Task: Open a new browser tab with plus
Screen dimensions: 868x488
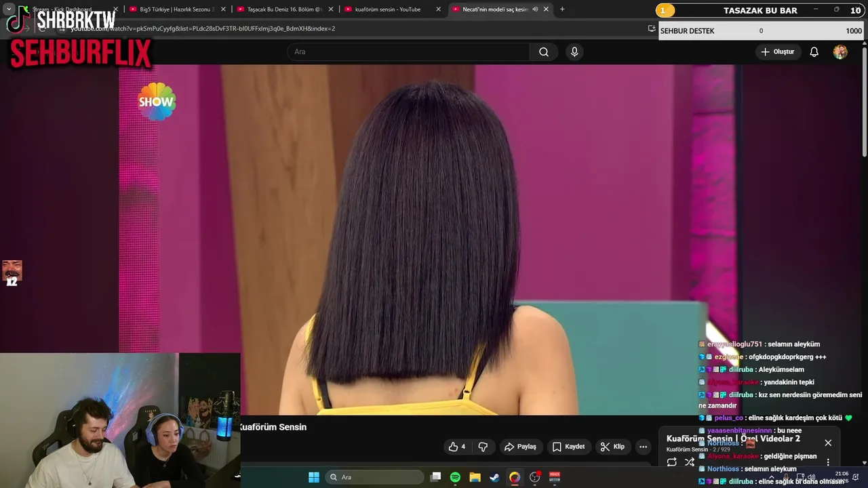Action: click(x=562, y=9)
